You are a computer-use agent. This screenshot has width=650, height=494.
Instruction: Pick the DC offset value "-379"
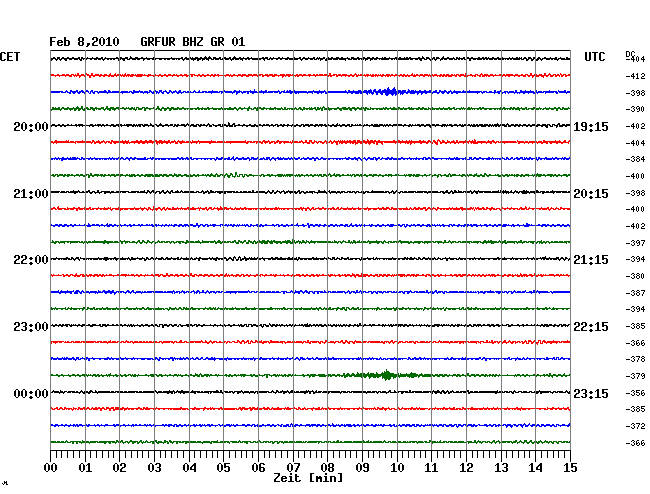[635, 376]
